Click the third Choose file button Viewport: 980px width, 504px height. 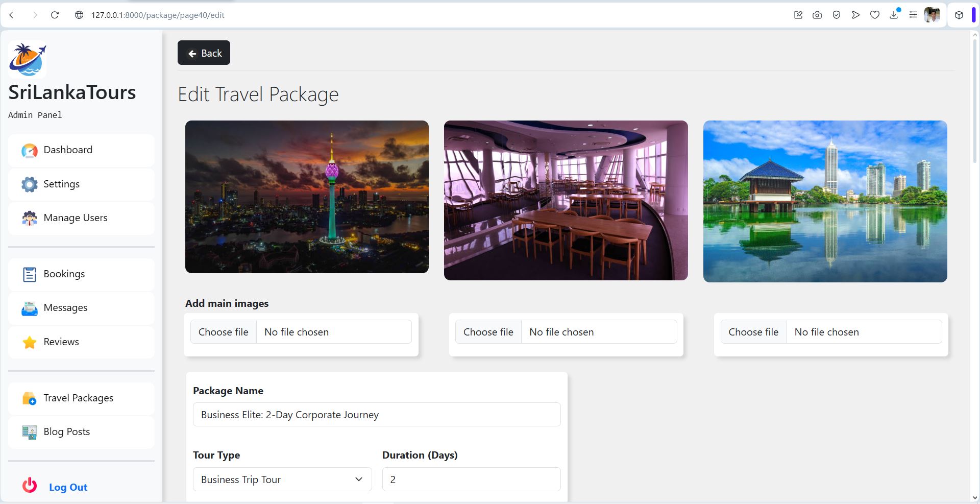tap(753, 332)
